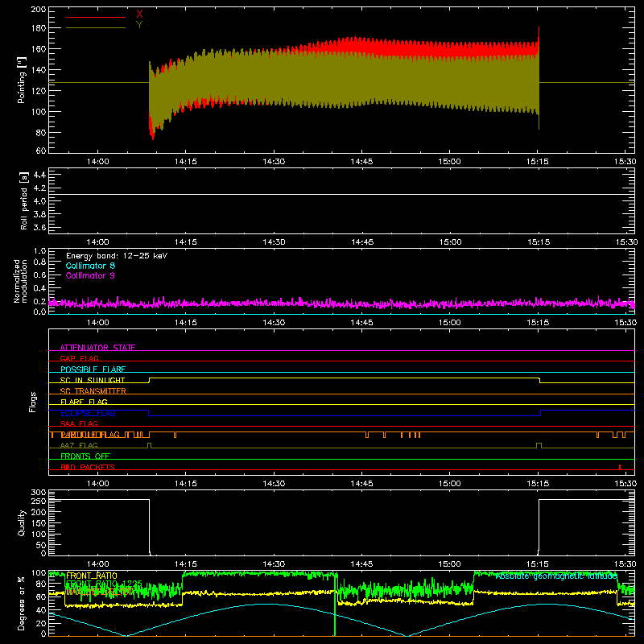
Task: Click the green FRONT_RATIO_1225 legend label
Action: coord(104,584)
